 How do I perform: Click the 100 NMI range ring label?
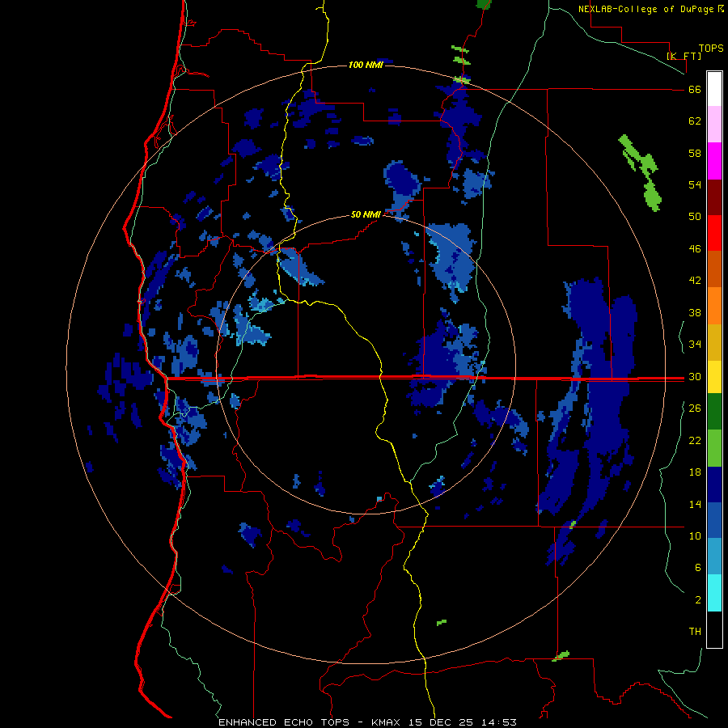tap(366, 65)
